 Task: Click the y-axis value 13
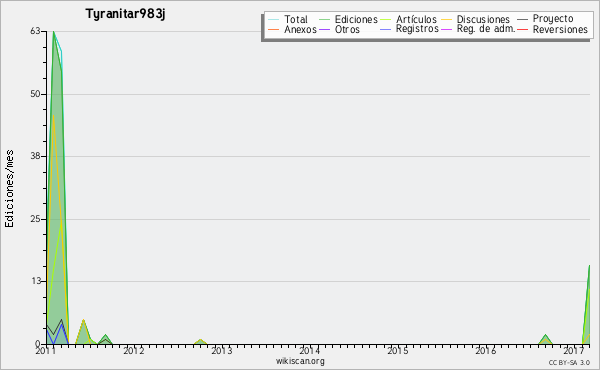click(35, 281)
